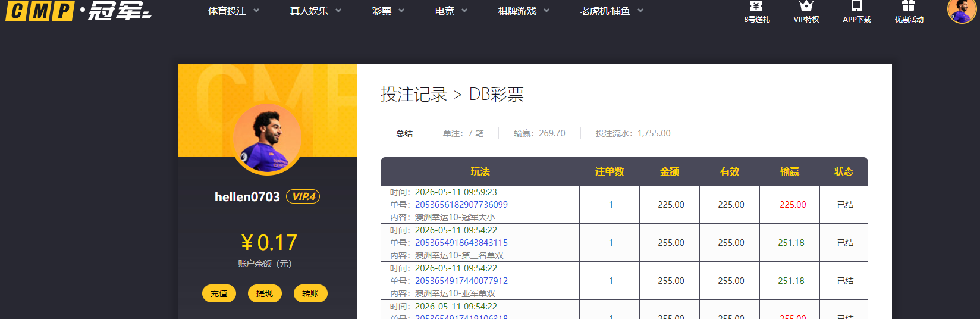Click the 状态 column header
The height and width of the screenshot is (319, 980).
pyautogui.click(x=844, y=171)
